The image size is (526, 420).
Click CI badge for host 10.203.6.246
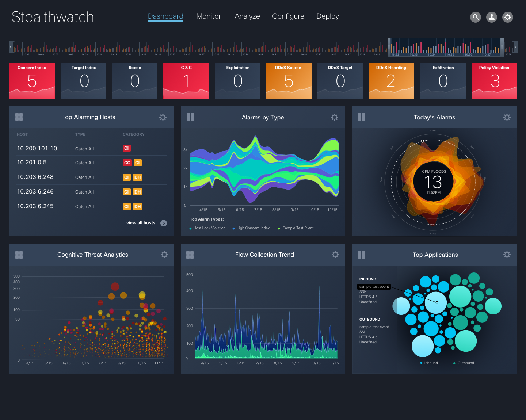(x=126, y=192)
